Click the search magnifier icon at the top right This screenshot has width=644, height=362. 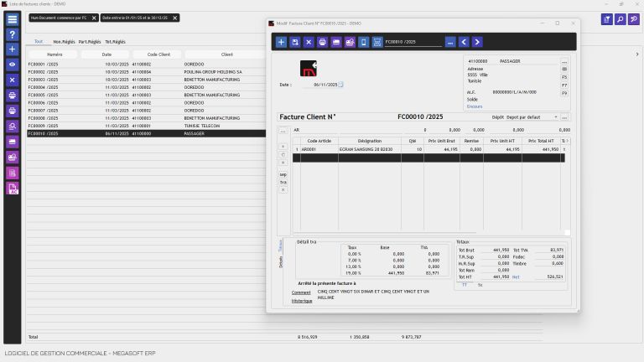pos(621,19)
